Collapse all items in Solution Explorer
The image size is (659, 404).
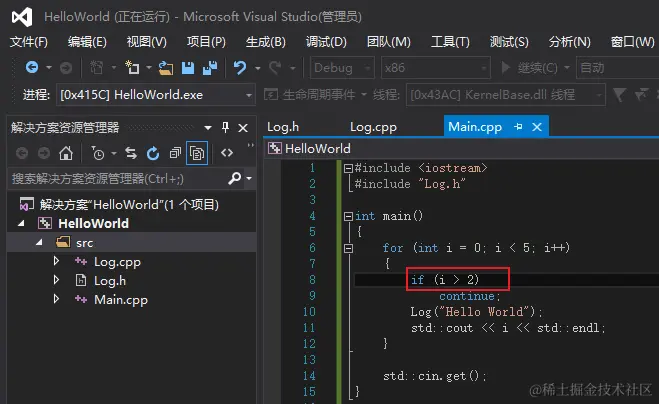coord(175,153)
